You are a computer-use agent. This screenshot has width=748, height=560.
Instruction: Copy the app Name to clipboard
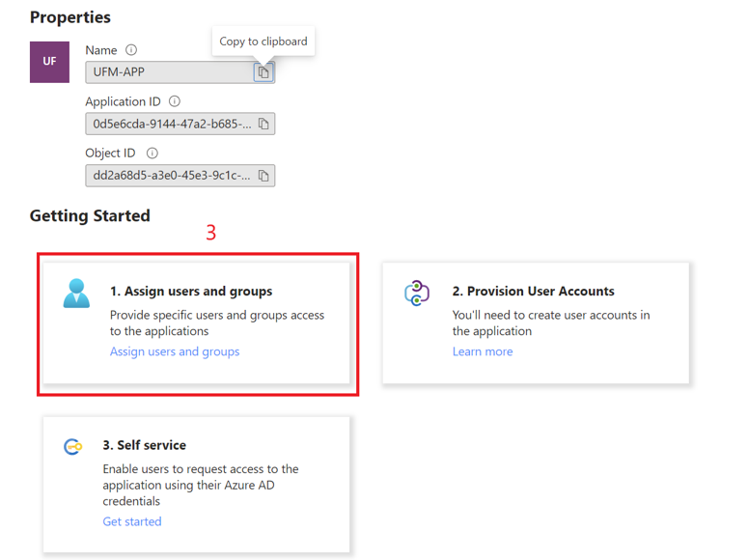(x=263, y=72)
